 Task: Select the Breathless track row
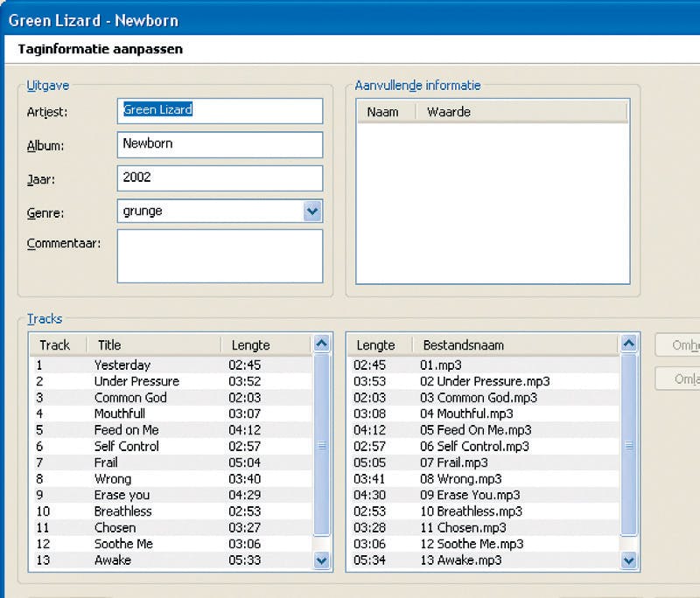123,511
